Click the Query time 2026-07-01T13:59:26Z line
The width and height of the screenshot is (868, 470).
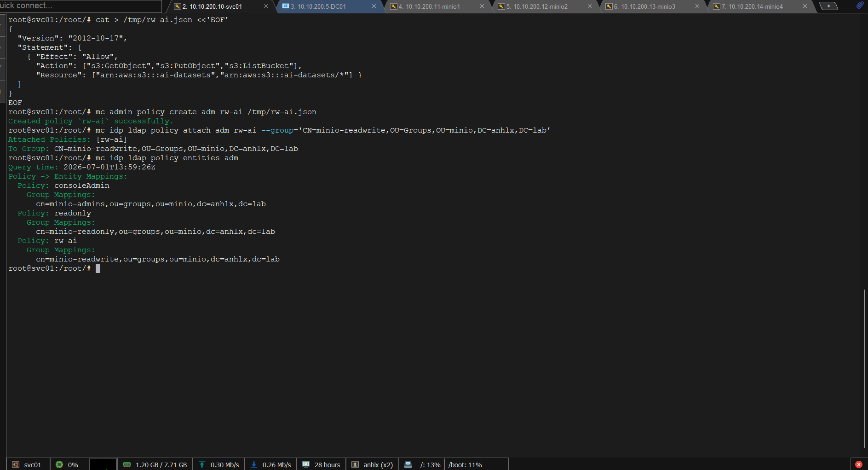tap(82, 167)
